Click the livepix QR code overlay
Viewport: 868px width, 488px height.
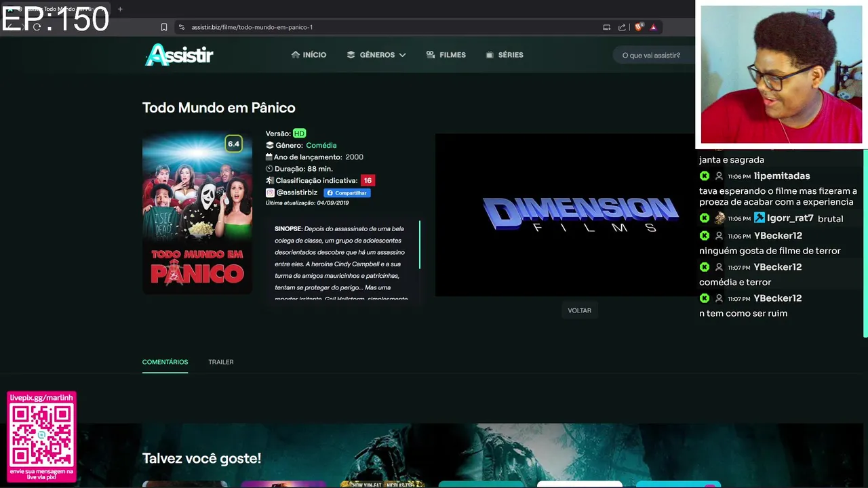coord(41,437)
